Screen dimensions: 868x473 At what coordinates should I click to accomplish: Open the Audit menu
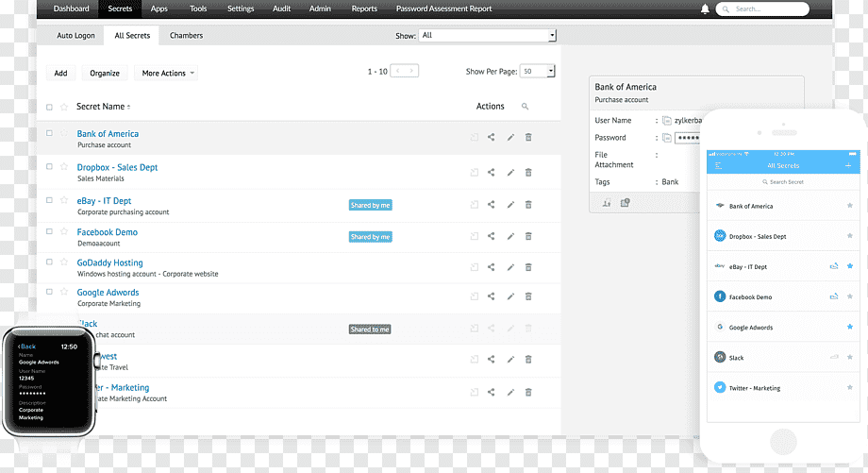click(x=281, y=8)
